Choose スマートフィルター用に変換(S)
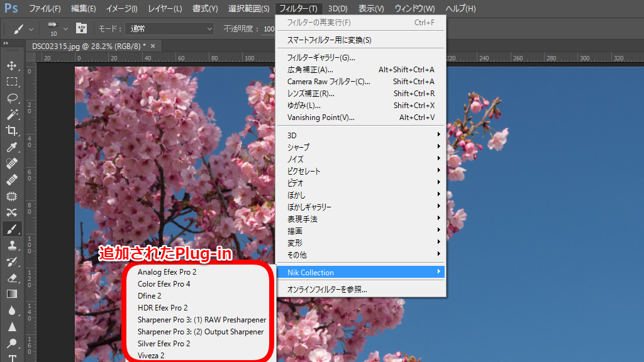644x362 pixels. point(360,40)
